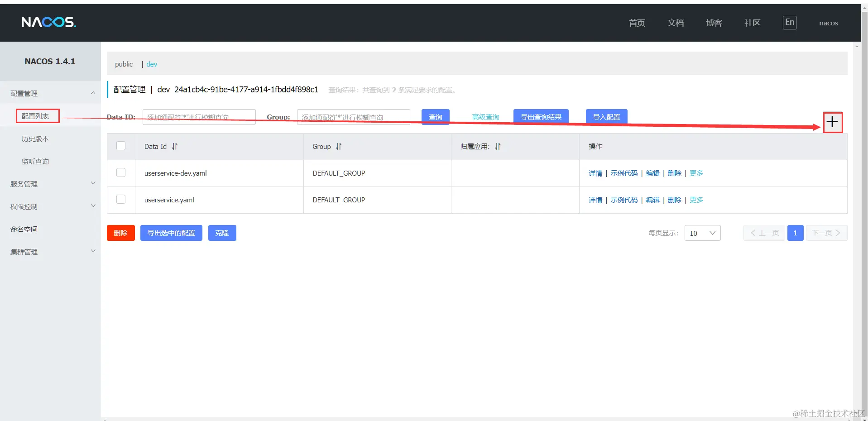Switch language using the En button
Viewport: 868px width, 421px height.
pyautogui.click(x=790, y=22)
